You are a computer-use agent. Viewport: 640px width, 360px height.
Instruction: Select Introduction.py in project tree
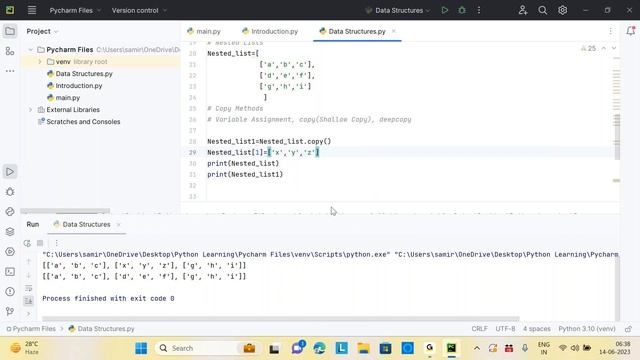79,86
